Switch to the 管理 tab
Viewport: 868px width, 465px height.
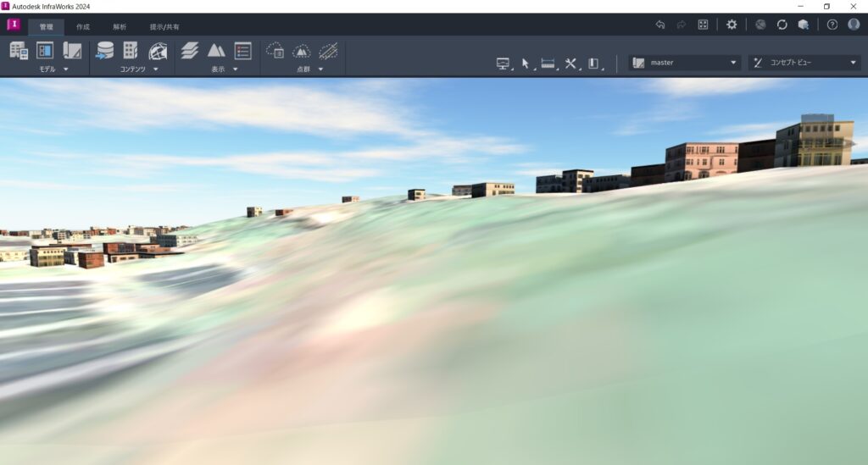pos(46,26)
